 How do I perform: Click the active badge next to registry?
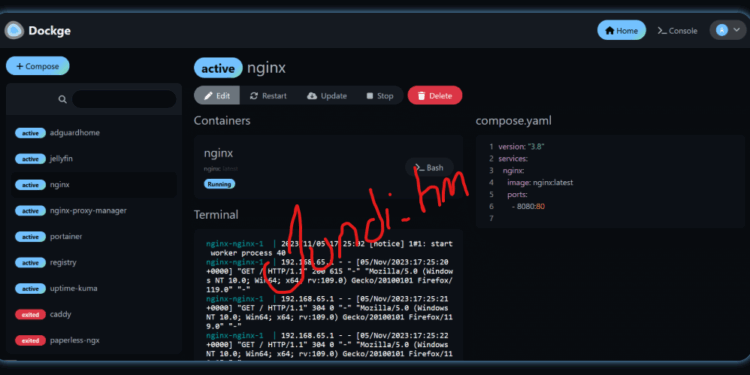[30, 263]
